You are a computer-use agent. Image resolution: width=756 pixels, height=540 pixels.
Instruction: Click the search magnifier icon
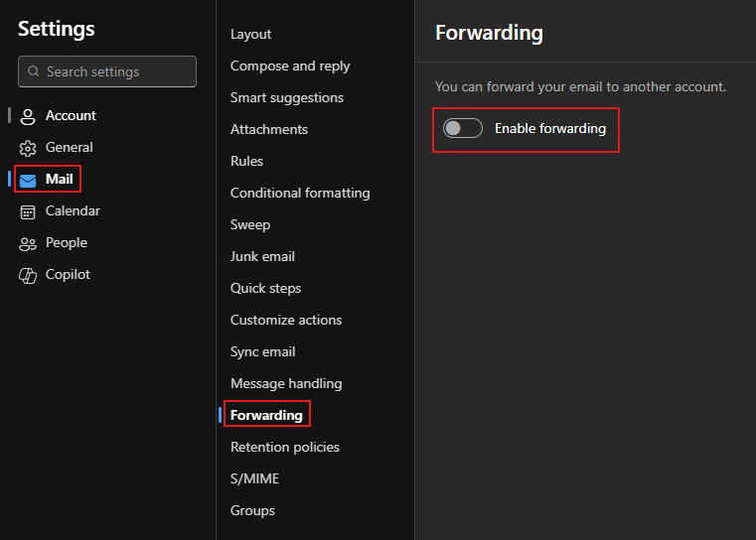click(x=34, y=71)
